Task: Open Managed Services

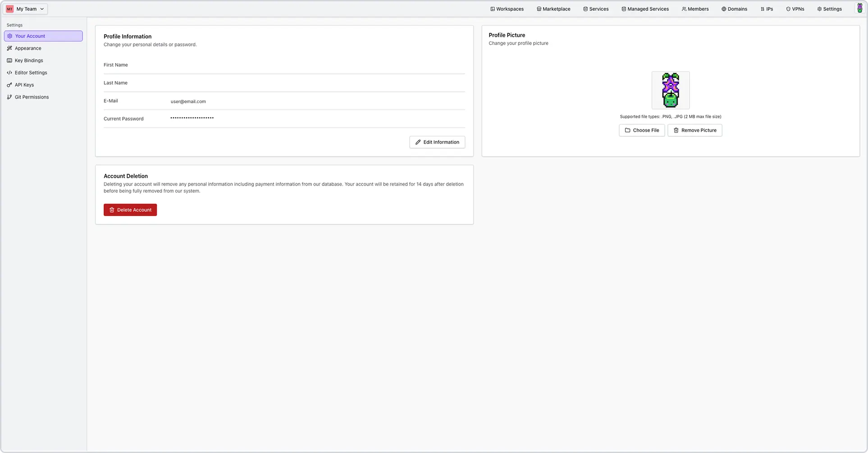Action: pyautogui.click(x=644, y=9)
